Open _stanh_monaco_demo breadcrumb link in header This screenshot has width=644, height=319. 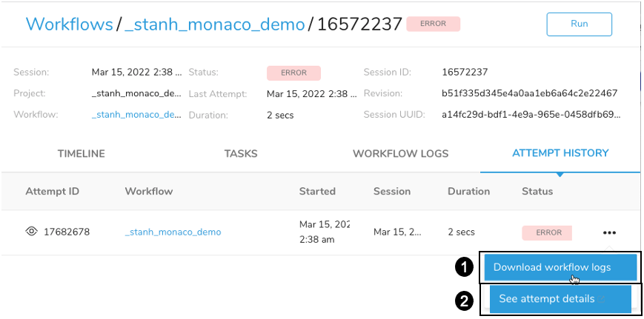point(214,24)
